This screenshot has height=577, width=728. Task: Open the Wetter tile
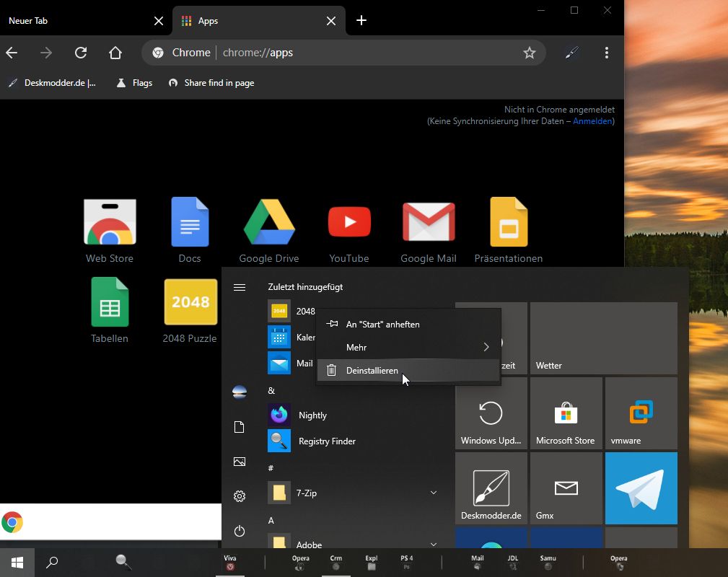point(604,338)
